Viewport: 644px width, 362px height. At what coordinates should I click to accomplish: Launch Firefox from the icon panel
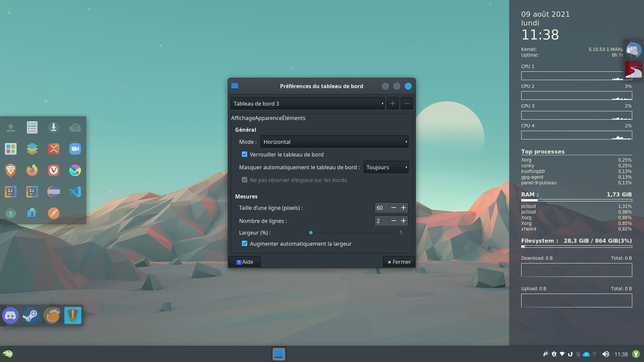pos(32,170)
